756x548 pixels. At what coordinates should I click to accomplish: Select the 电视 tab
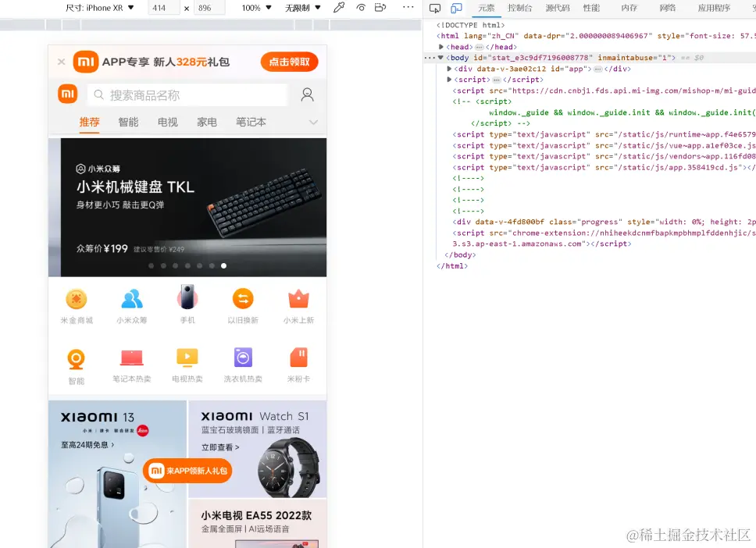click(168, 122)
